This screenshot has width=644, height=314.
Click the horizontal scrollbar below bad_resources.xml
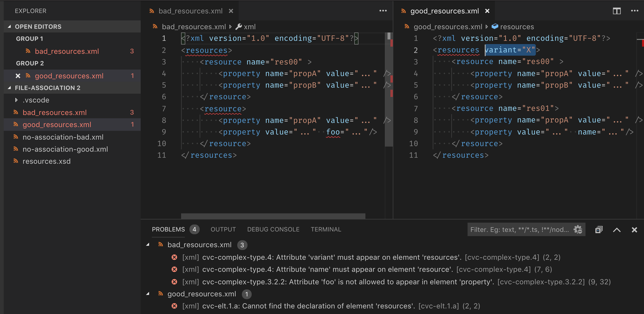(x=273, y=216)
